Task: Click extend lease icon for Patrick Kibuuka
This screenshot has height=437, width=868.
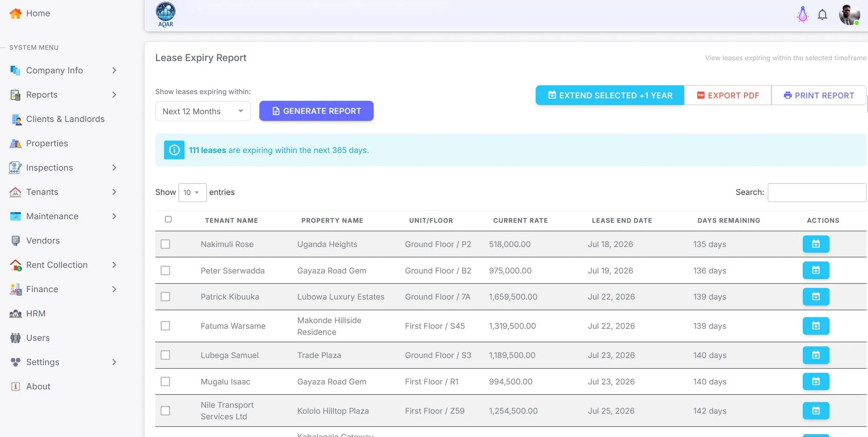Action: (x=816, y=297)
